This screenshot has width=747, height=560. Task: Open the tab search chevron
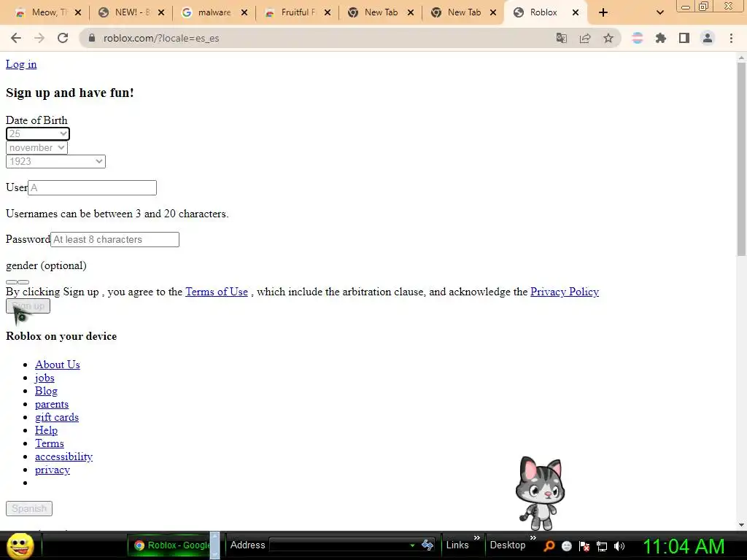pyautogui.click(x=659, y=12)
